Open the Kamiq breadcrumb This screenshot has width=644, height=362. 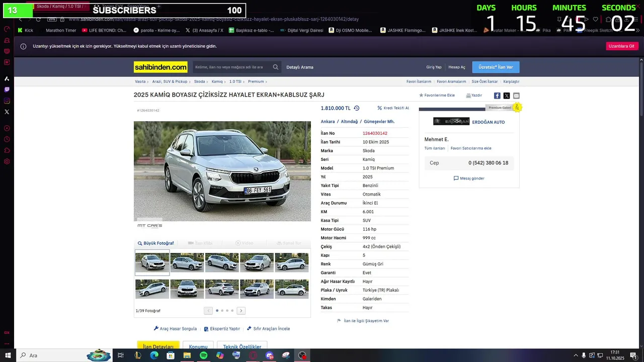coord(217,81)
